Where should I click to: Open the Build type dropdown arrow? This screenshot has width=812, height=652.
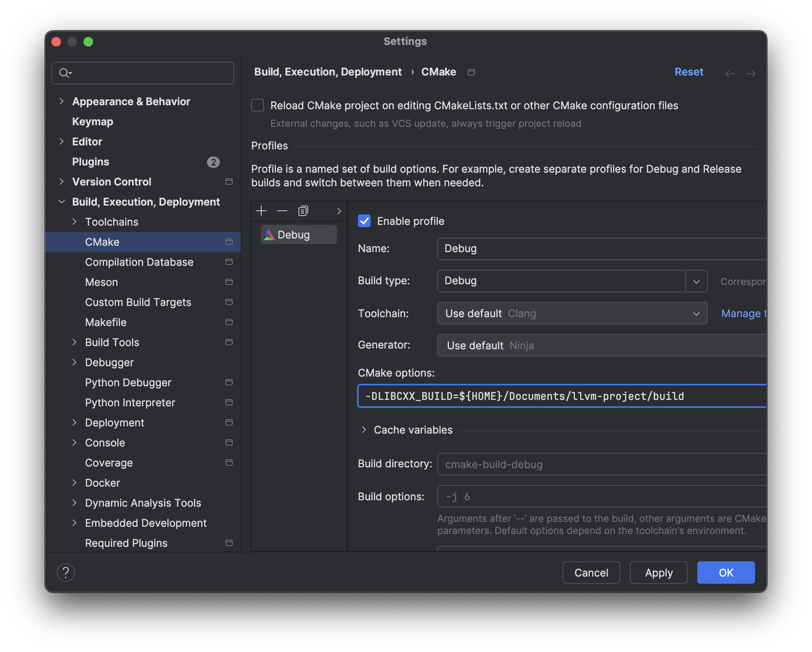(696, 281)
